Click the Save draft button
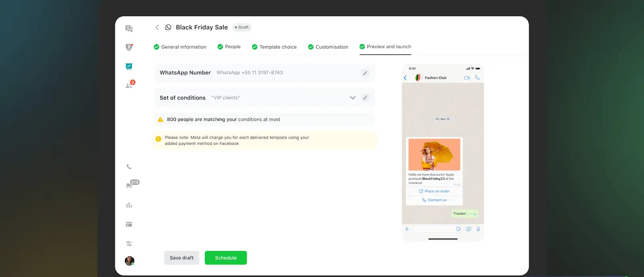 coord(182,258)
